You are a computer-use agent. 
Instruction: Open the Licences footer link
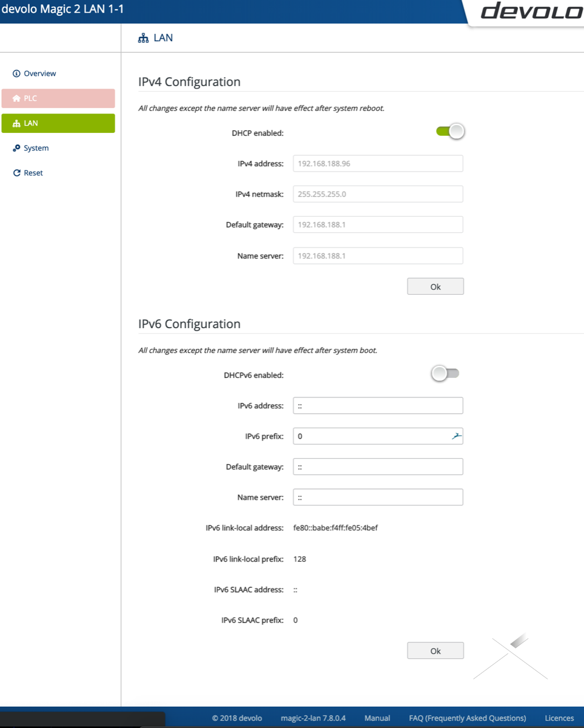point(559,718)
